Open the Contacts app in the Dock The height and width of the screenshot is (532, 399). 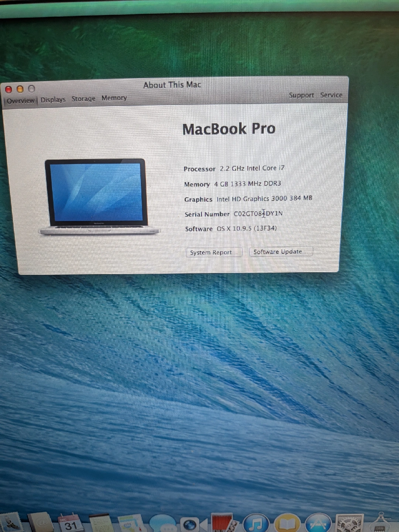41,522
